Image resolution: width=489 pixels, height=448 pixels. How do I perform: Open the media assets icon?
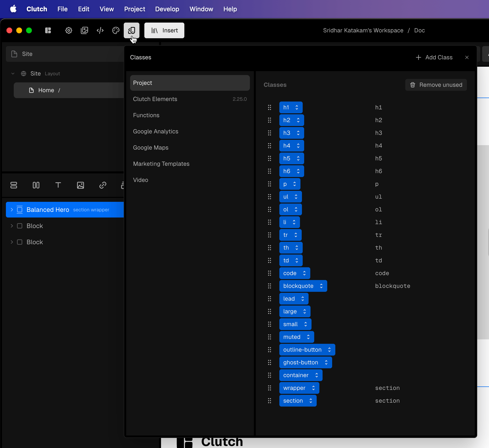pyautogui.click(x=84, y=30)
